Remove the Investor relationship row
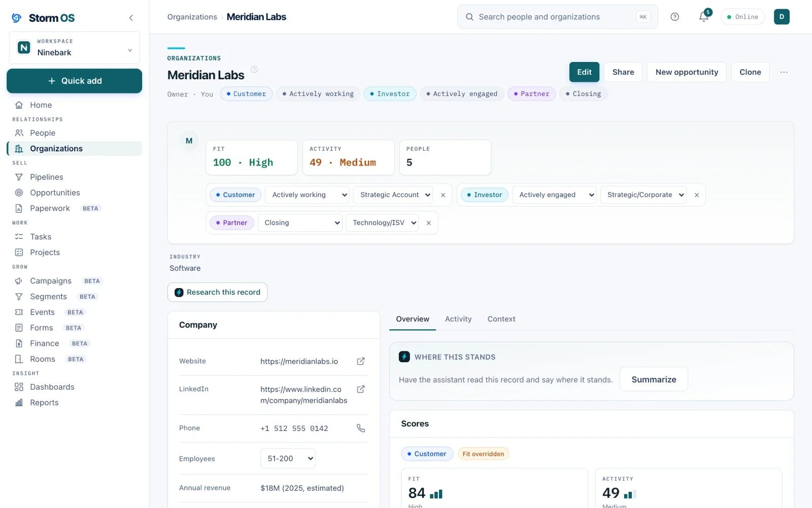 tap(697, 195)
